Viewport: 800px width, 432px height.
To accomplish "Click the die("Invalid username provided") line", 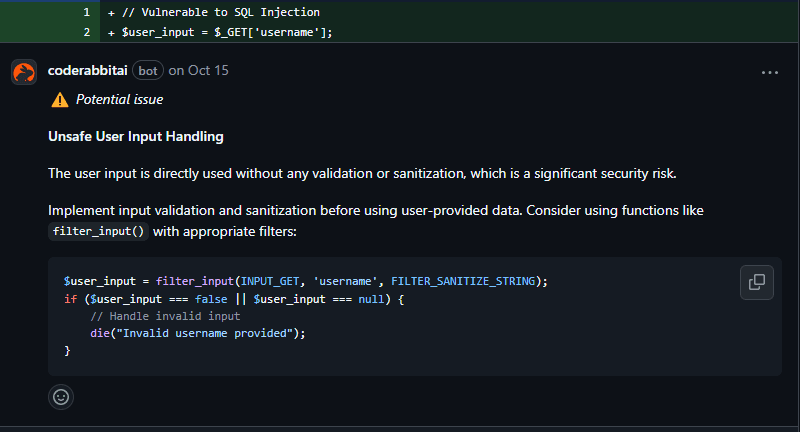I will tap(190, 333).
